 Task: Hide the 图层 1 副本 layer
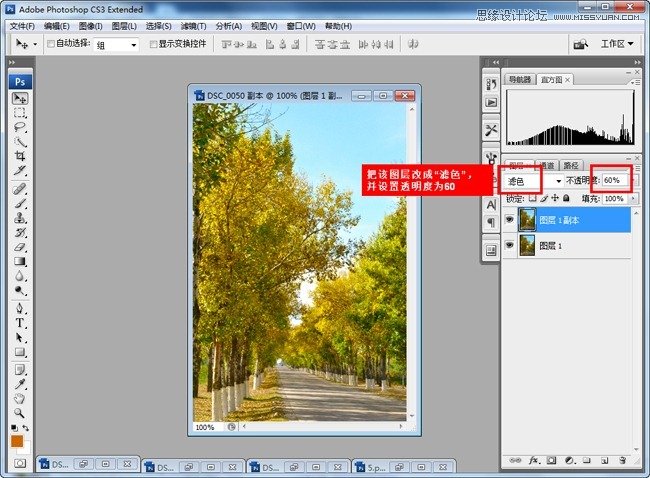click(x=509, y=219)
